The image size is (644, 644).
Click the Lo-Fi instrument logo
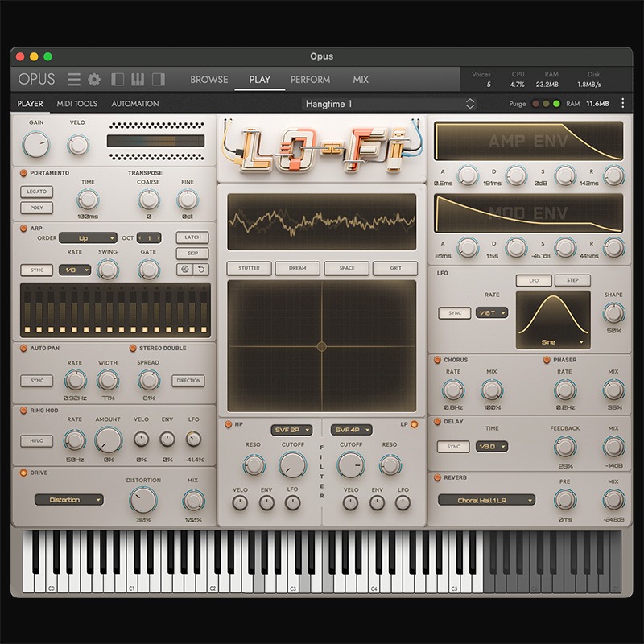pos(321,148)
